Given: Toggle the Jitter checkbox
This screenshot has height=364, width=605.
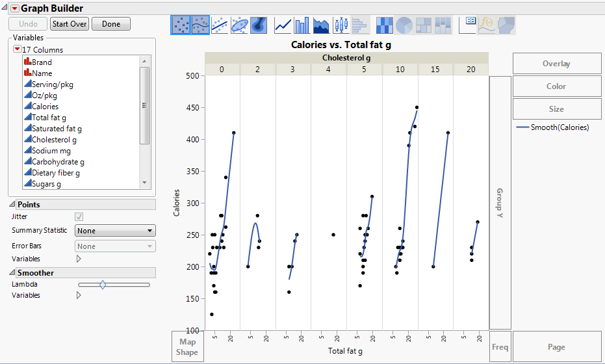Looking at the screenshot, I should pyautogui.click(x=79, y=217).
